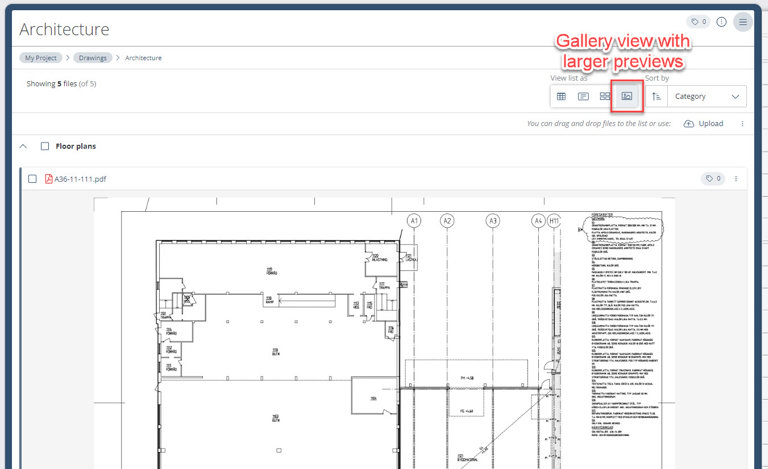Image resolution: width=768 pixels, height=469 pixels.
Task: Click the 'Showing 5 files' text
Action: click(x=61, y=84)
